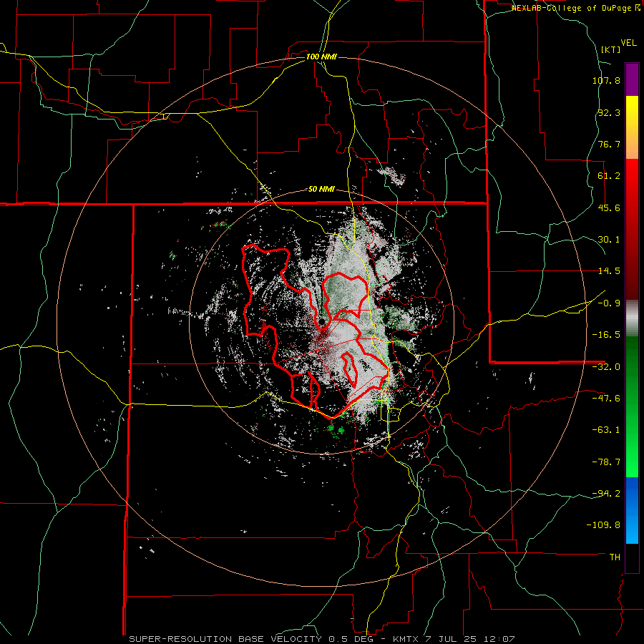The image size is (644, 644).
Task: Click the yellow-orange segment of the color bar
Action: point(632,127)
